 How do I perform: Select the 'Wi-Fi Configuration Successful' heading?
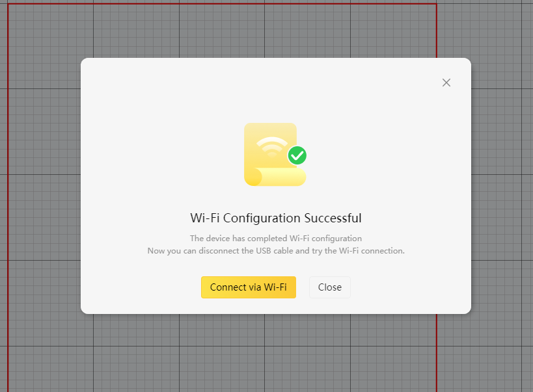(x=276, y=218)
